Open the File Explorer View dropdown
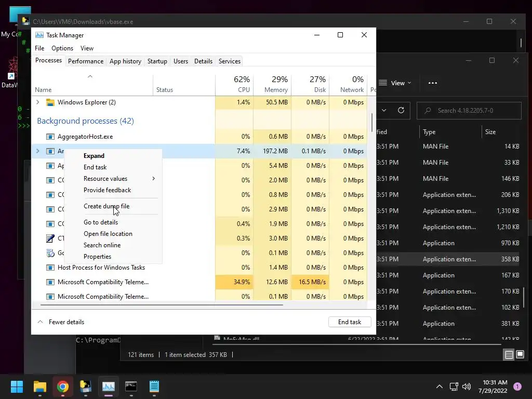The width and height of the screenshot is (532, 399). click(x=395, y=83)
